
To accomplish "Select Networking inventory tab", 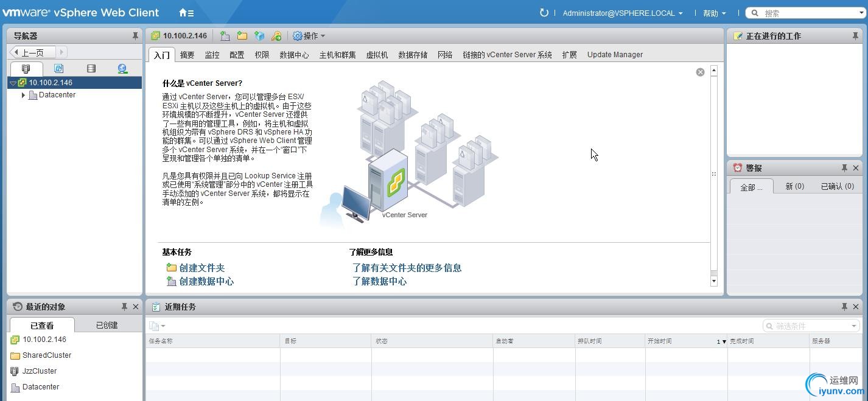I will pos(122,69).
